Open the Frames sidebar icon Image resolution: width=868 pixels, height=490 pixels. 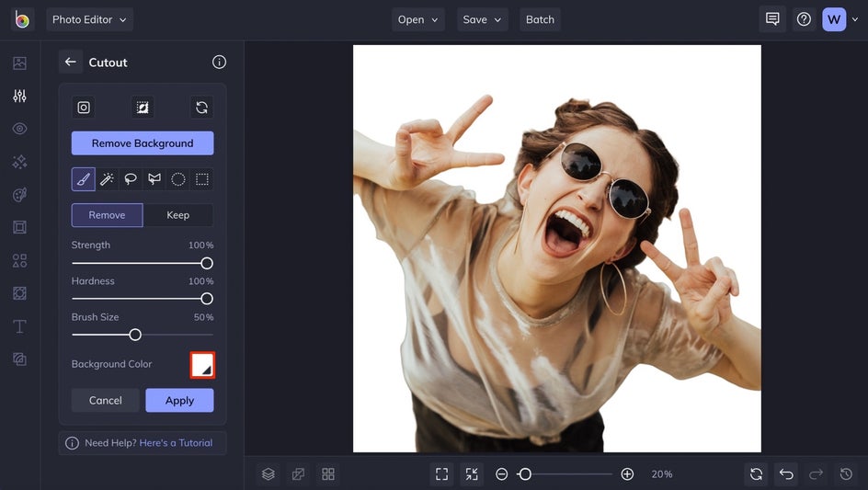19,227
